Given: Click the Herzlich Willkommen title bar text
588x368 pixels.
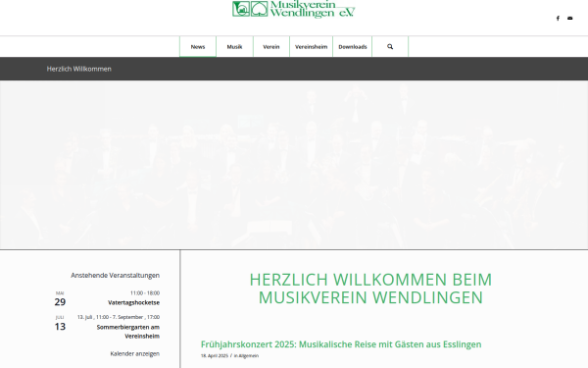Looking at the screenshot, I should (x=79, y=69).
